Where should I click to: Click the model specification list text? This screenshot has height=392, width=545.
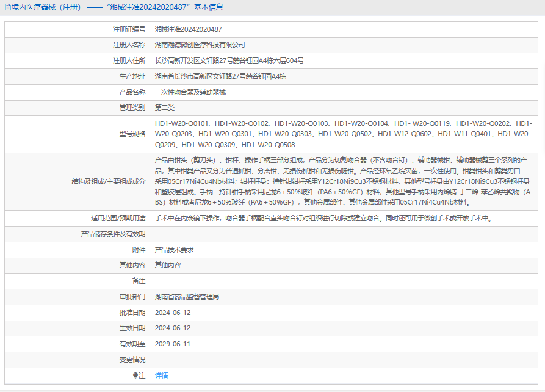click(x=343, y=134)
